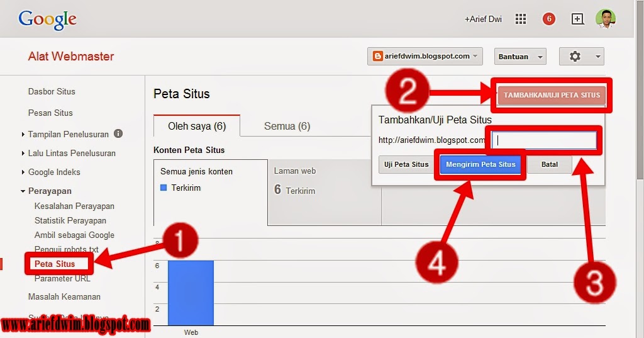The width and height of the screenshot is (644, 338).
Task: Switch to Oleh saya (6) tab
Action: (197, 126)
